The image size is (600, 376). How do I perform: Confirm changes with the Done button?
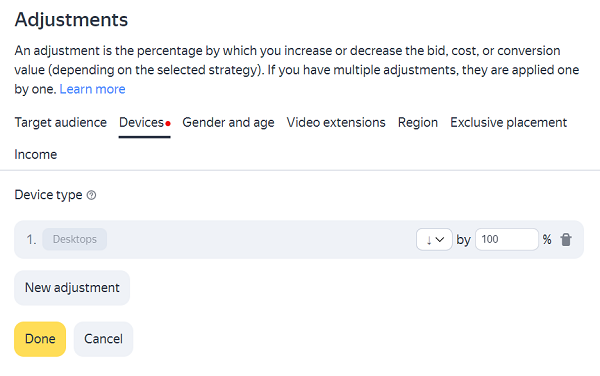click(40, 339)
